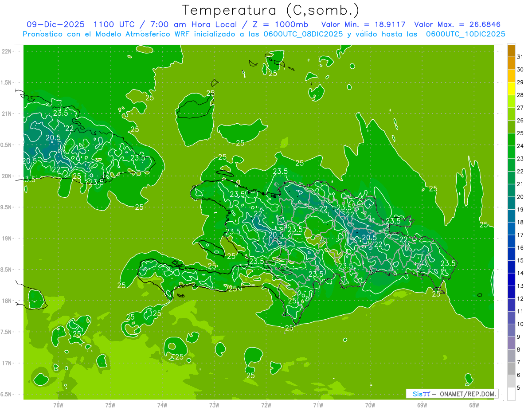Screen dimensions: 532x411
Task: Click the "76W" longitude axis label
Action: [58, 405]
